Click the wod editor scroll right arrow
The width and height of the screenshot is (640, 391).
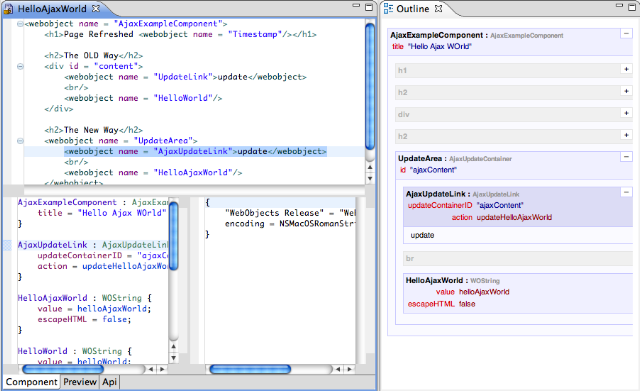[162, 369]
